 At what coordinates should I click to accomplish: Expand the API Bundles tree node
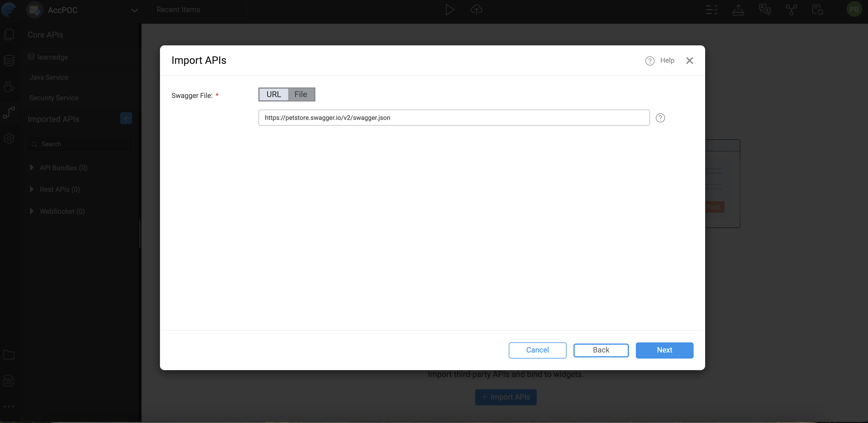[32, 168]
